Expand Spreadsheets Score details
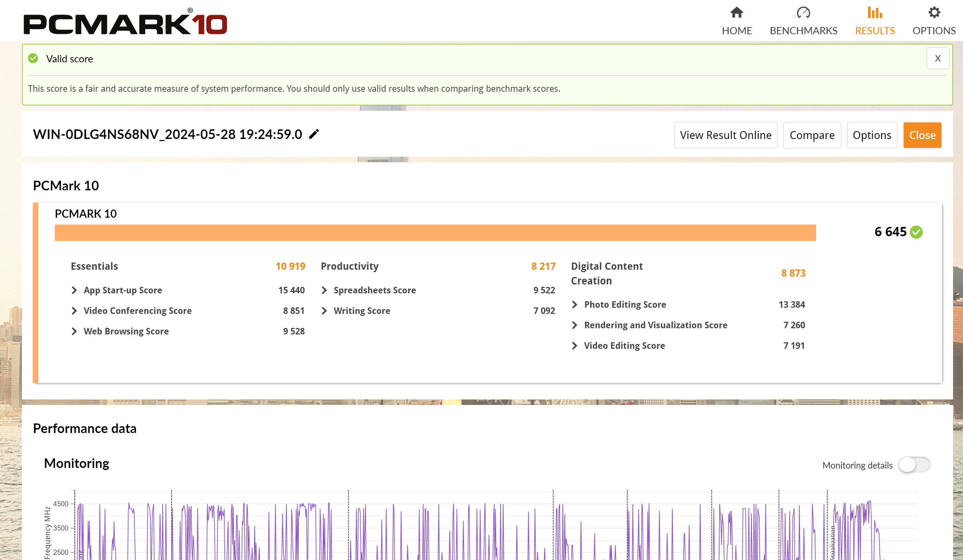Screen dimensions: 963x560 click(x=324, y=290)
